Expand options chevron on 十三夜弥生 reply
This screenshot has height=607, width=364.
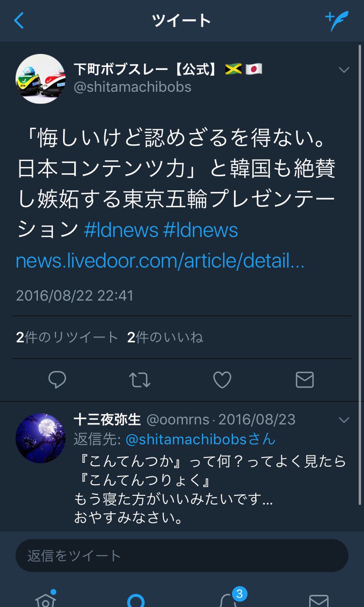click(344, 420)
